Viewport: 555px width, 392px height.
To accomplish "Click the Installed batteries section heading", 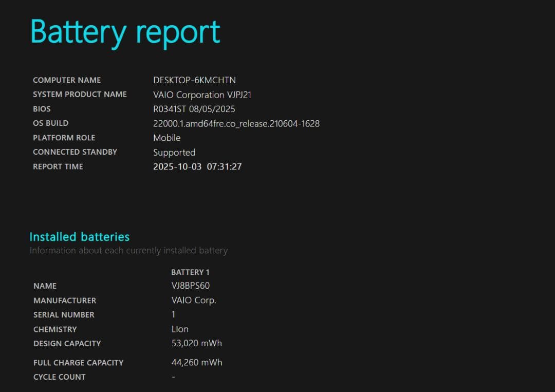I will coord(79,237).
